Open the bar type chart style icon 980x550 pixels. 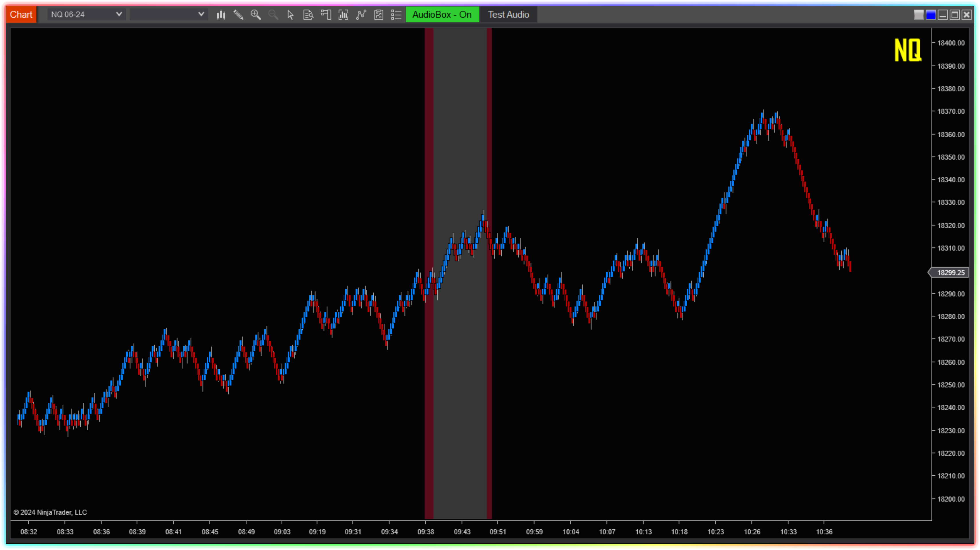[x=221, y=15]
